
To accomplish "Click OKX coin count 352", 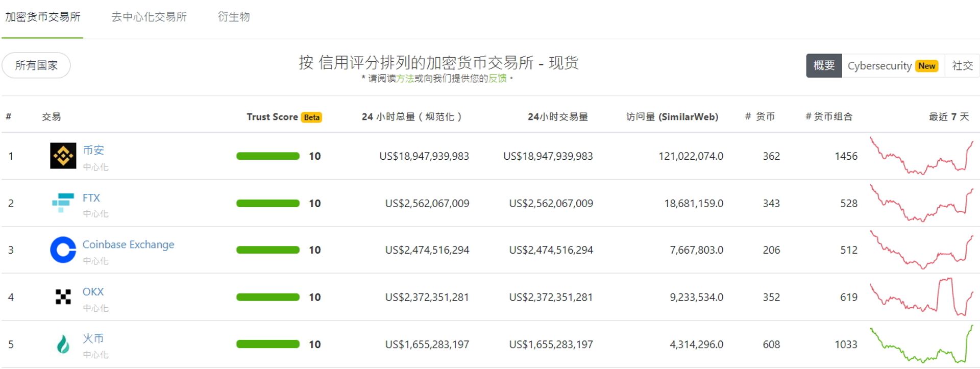I will pyautogui.click(x=771, y=297).
